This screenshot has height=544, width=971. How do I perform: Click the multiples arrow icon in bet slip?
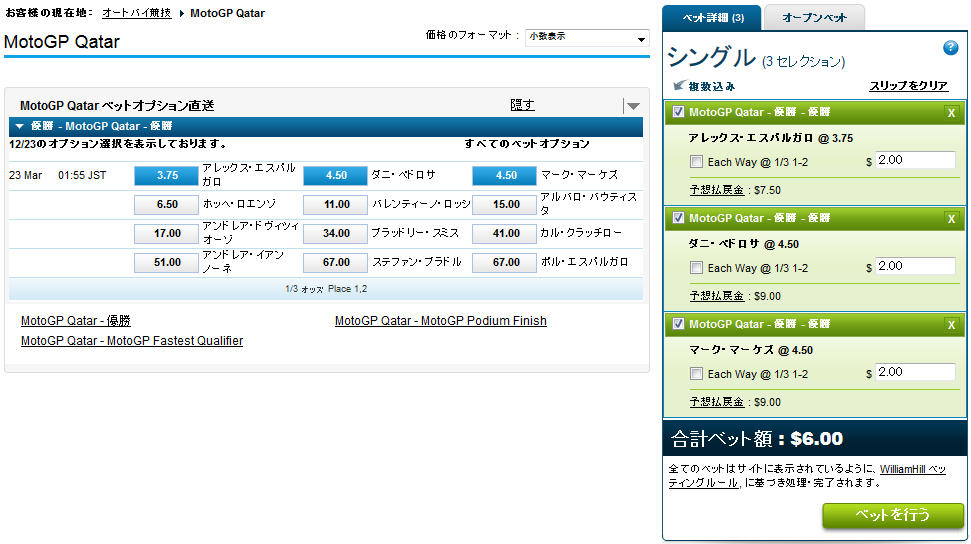679,87
